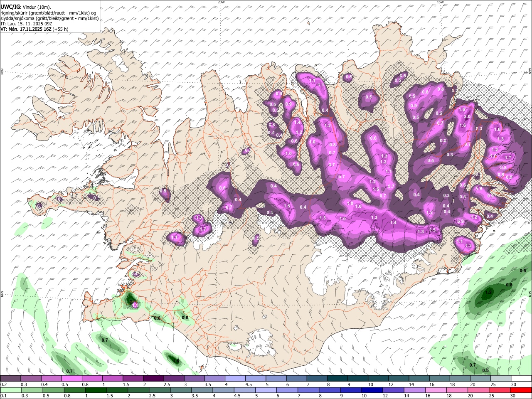This screenshot has height=399, width=532.
Task: Click the '2.0' snowfall value on the map
Action: (x=467, y=117)
